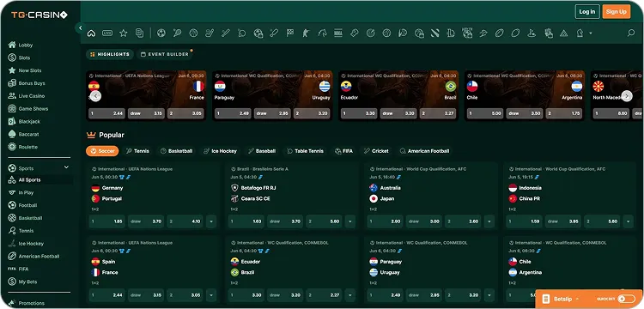Select the snooker triangle icon in toolbar

point(563,33)
